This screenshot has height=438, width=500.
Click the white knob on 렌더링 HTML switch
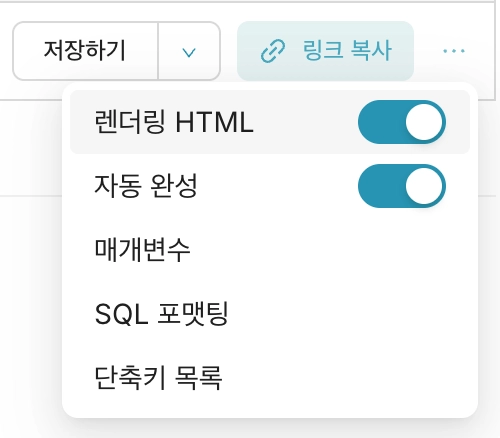click(424, 122)
